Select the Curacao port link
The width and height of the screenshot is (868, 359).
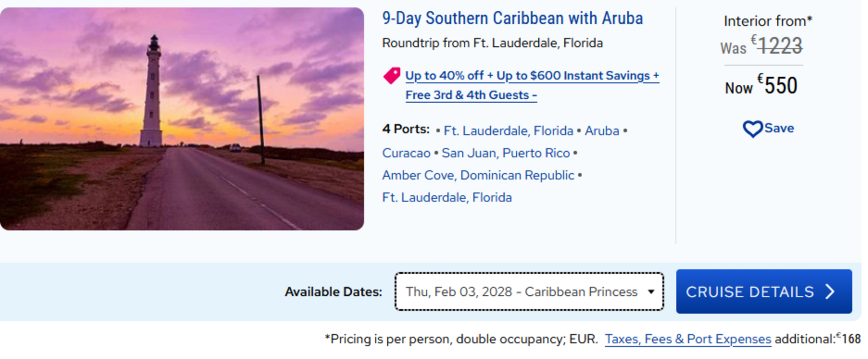(x=406, y=153)
